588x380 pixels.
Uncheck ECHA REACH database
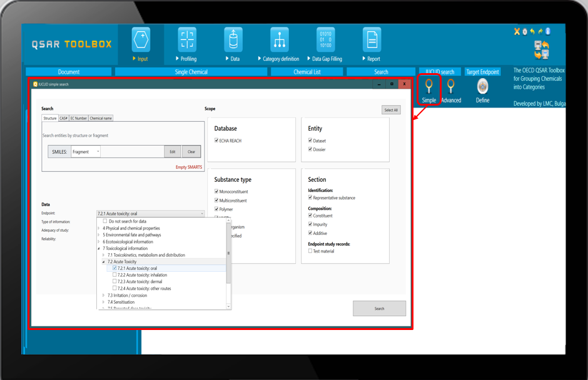pos(216,140)
